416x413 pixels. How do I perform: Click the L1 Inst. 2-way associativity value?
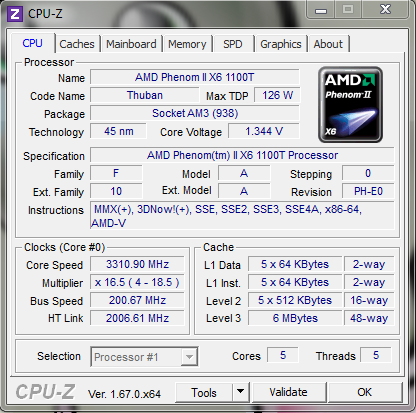tap(369, 282)
